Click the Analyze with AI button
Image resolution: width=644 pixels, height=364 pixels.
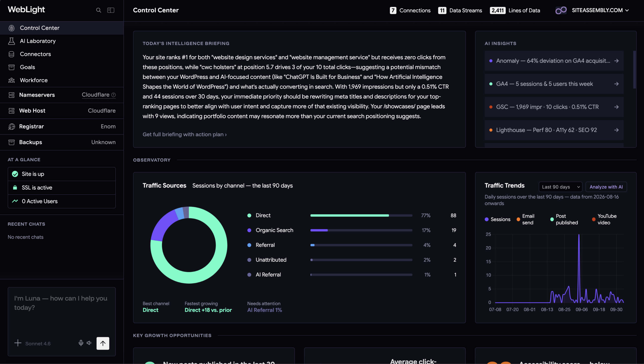point(606,187)
